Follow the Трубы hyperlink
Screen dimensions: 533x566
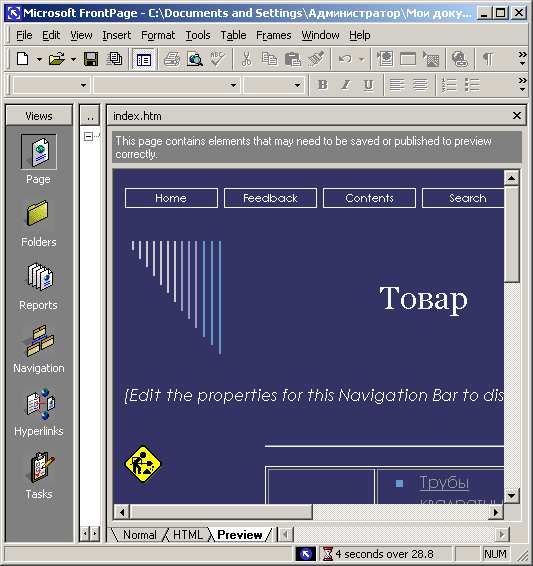coord(444,483)
